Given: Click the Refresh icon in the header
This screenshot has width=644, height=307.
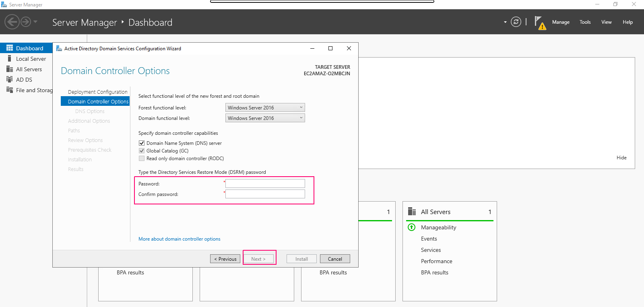Looking at the screenshot, I should tap(516, 22).
